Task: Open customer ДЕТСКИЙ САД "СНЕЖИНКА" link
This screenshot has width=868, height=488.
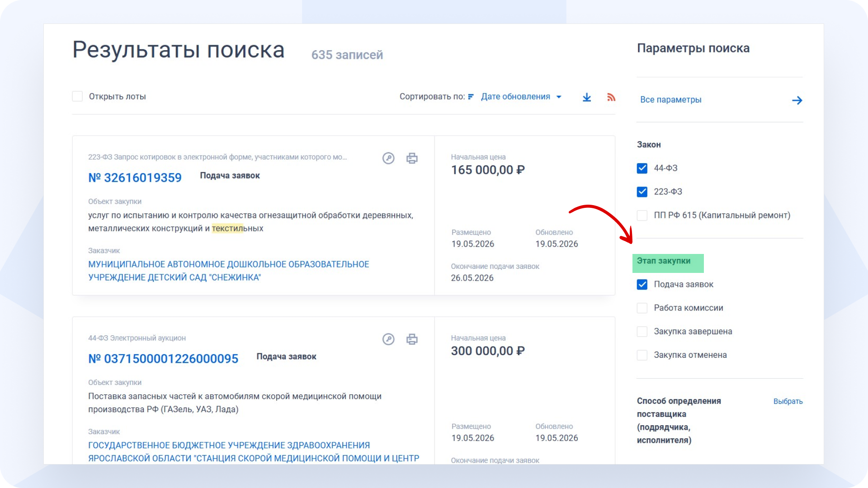Action: click(228, 271)
